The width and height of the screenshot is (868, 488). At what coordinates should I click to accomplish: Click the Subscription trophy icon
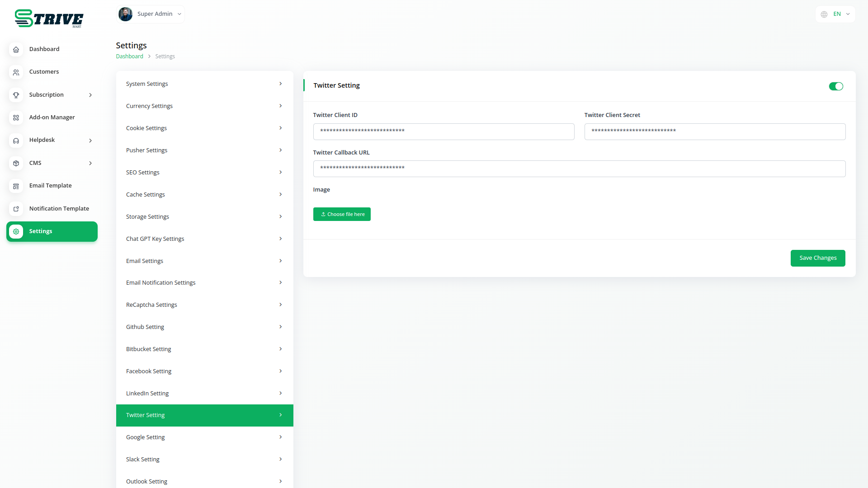pos(16,95)
